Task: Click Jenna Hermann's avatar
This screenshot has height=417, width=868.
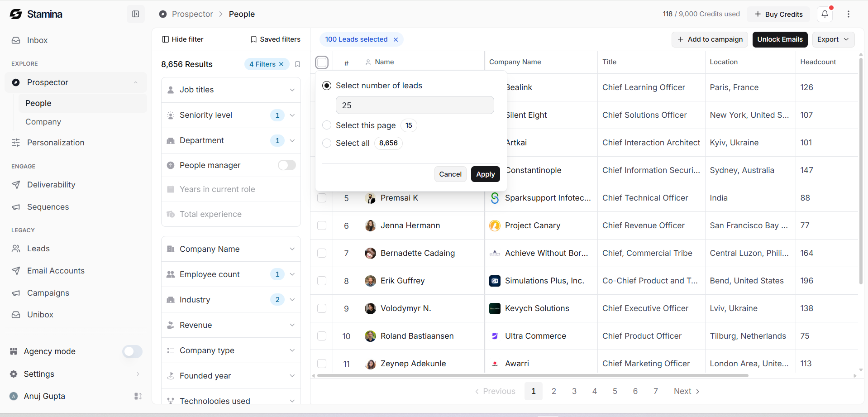Action: click(370, 225)
